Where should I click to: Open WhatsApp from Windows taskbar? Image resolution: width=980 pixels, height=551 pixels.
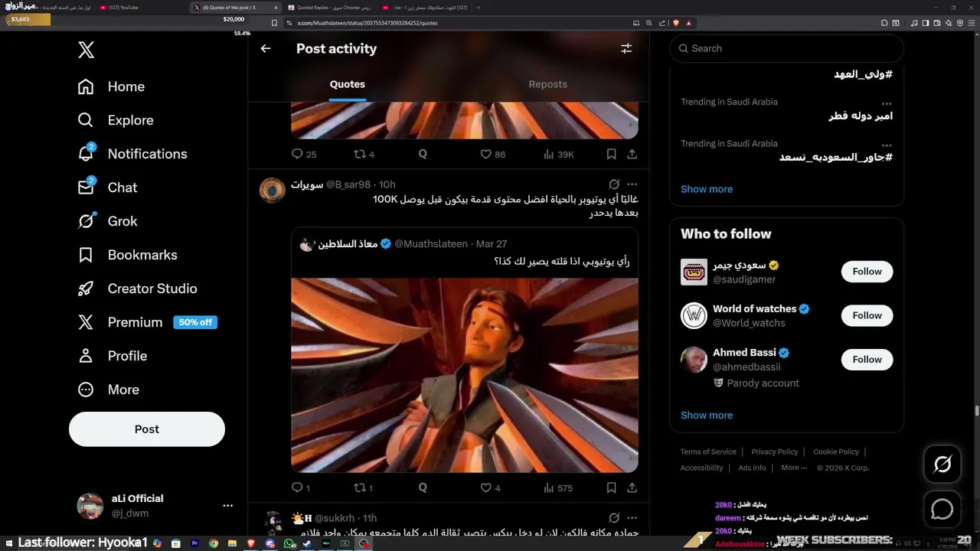[289, 543]
